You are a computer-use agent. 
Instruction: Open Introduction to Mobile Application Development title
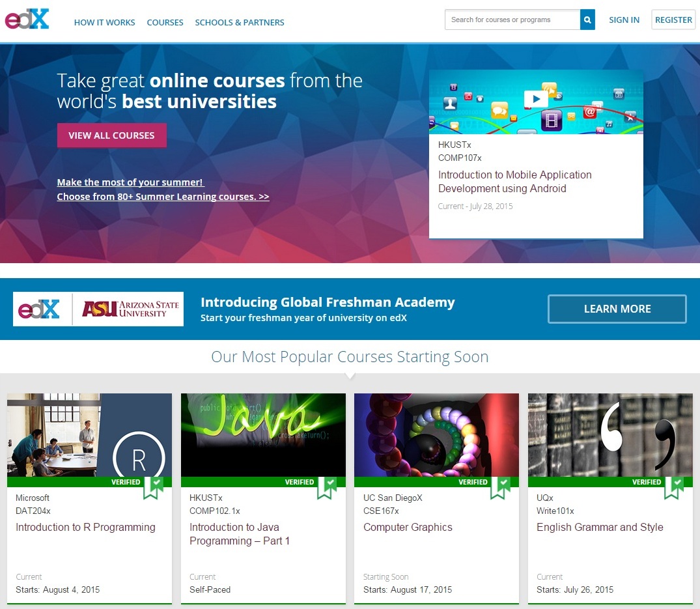514,182
